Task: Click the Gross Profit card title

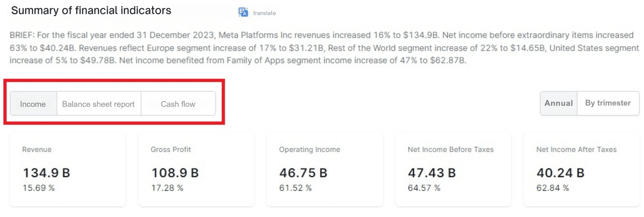Action: point(171,150)
